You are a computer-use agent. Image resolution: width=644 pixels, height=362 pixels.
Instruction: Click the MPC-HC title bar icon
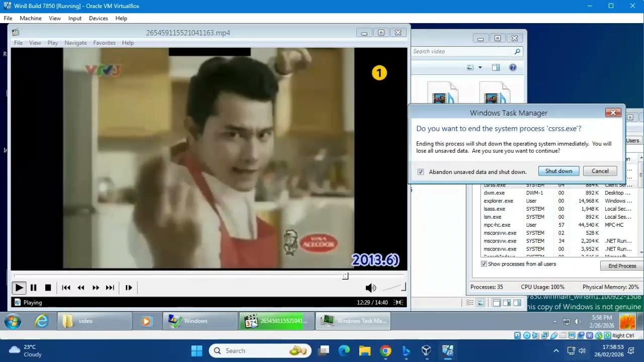tap(16, 33)
